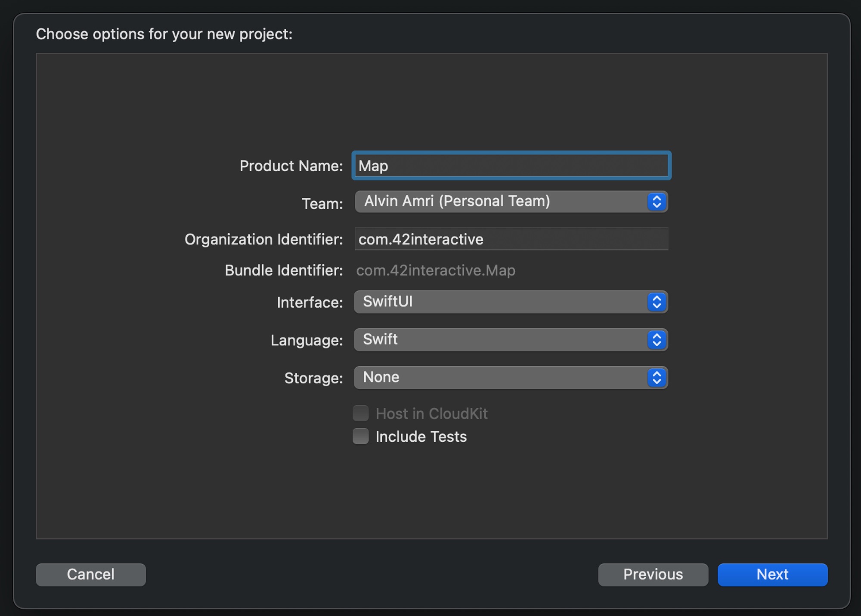Click the Product Name label

pos(291,166)
